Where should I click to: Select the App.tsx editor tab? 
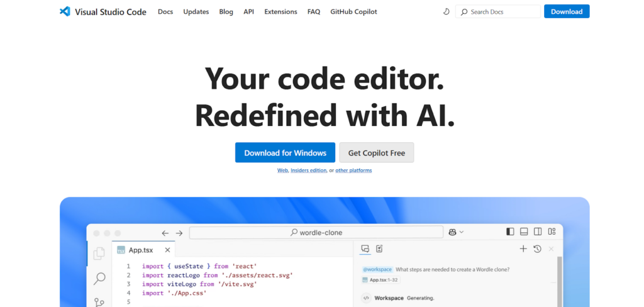pyautogui.click(x=143, y=250)
